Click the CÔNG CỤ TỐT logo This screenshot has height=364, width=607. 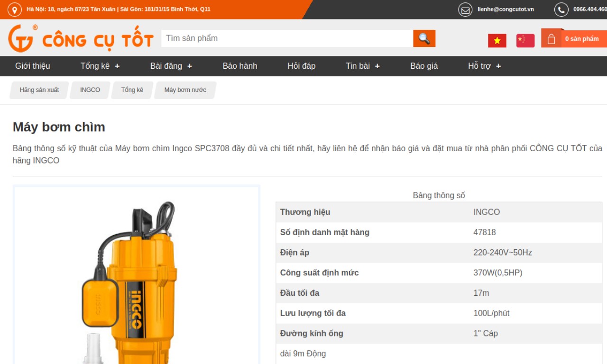coord(81,38)
